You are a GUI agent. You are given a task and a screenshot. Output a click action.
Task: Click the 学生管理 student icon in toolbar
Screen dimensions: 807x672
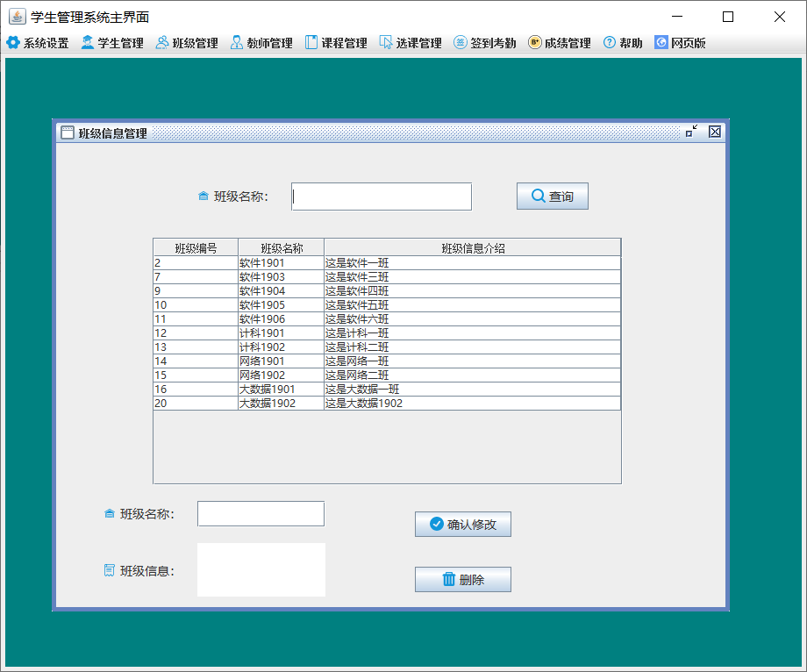pos(86,42)
